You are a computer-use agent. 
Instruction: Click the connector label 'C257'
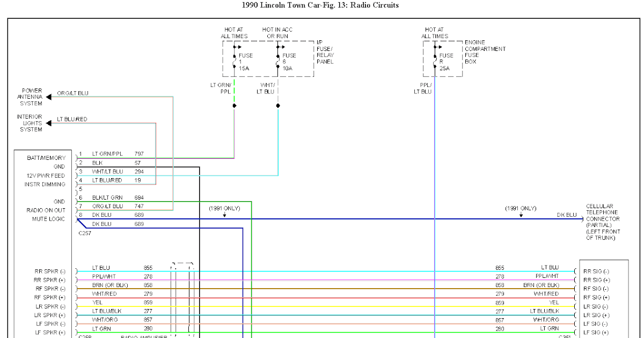coord(85,234)
